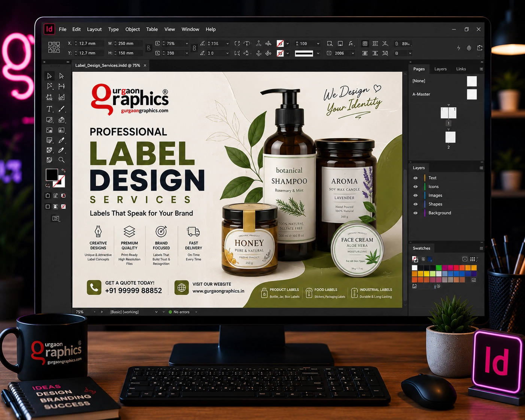Hide the Background layer
The height and width of the screenshot is (420, 525).
coord(415,213)
